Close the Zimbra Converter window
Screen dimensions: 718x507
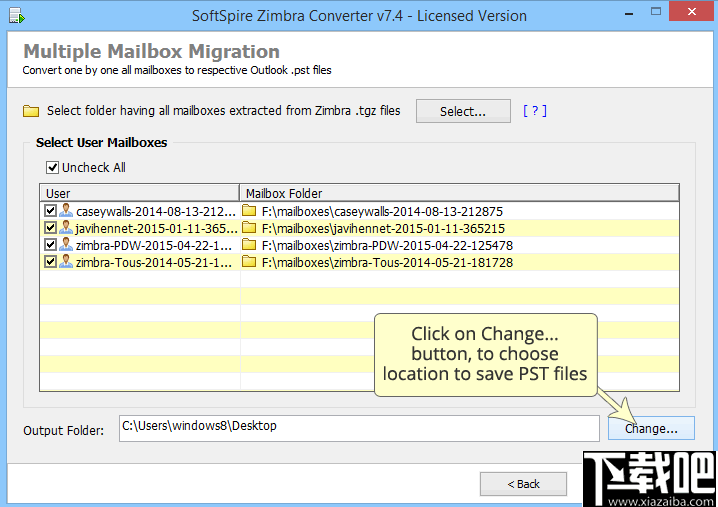pyautogui.click(x=692, y=11)
